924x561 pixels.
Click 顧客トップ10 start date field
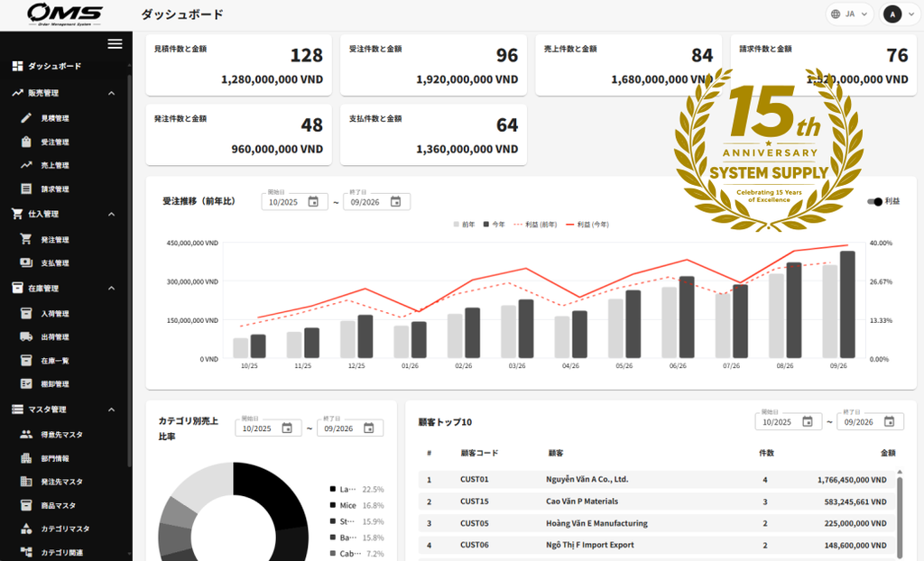[789, 421]
